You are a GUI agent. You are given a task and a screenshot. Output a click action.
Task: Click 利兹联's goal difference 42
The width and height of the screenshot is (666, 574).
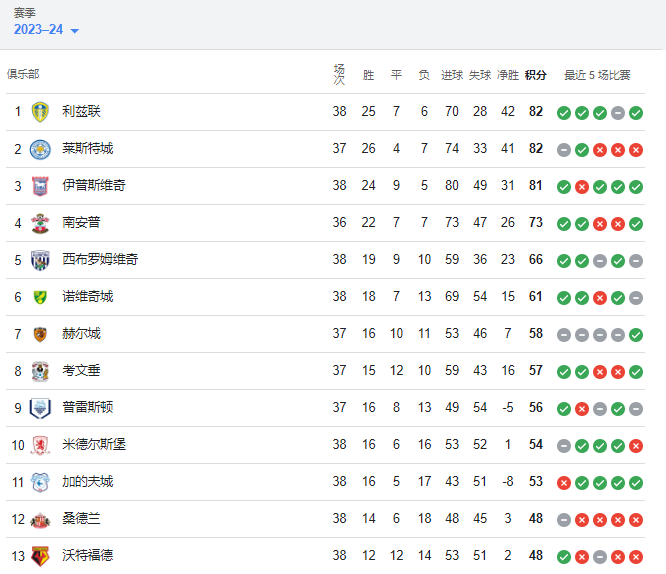(x=508, y=111)
